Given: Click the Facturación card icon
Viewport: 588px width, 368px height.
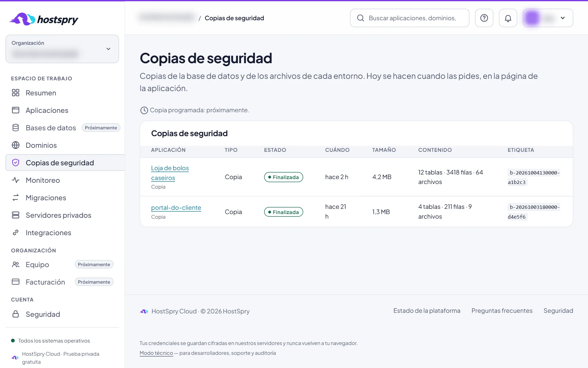Looking at the screenshot, I should coord(16,282).
